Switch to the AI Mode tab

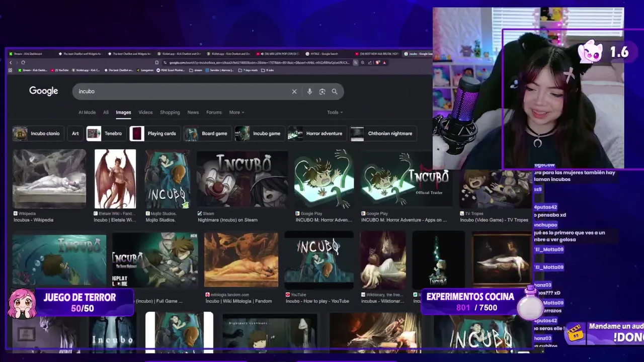point(87,113)
